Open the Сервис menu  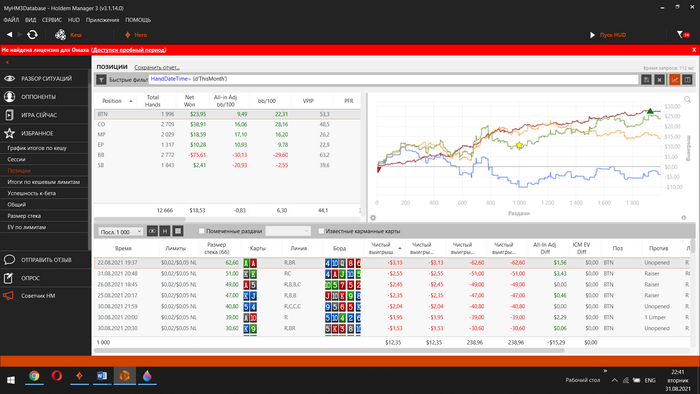point(52,20)
